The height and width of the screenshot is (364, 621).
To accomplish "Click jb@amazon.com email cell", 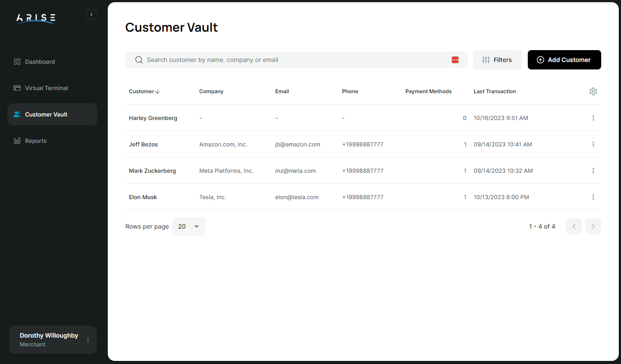I will coord(298,144).
